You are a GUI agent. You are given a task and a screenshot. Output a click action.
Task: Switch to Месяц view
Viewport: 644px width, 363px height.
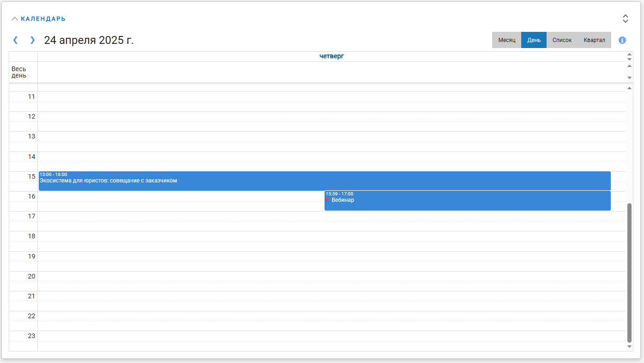tap(506, 40)
